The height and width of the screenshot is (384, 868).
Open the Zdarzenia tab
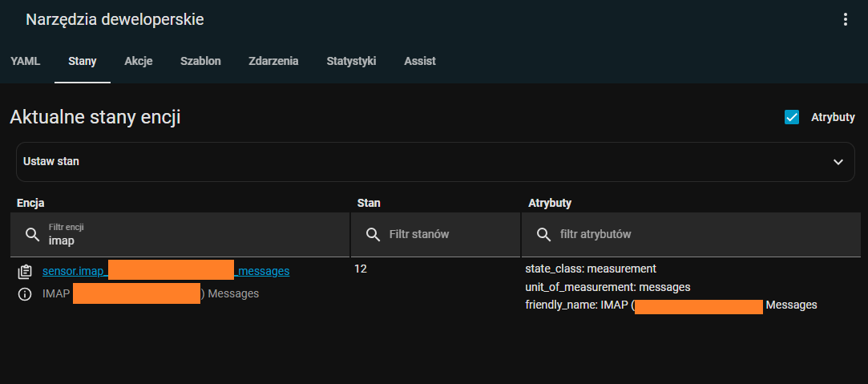pyautogui.click(x=273, y=61)
